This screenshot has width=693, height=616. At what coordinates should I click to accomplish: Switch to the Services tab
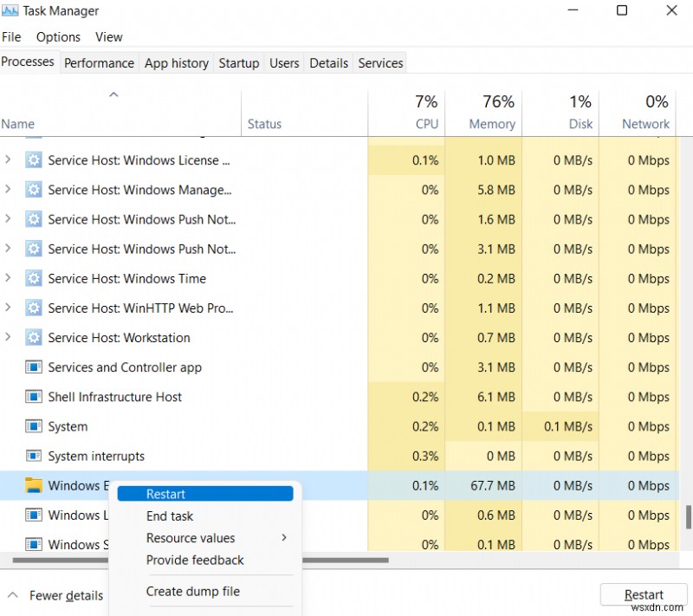(x=380, y=62)
